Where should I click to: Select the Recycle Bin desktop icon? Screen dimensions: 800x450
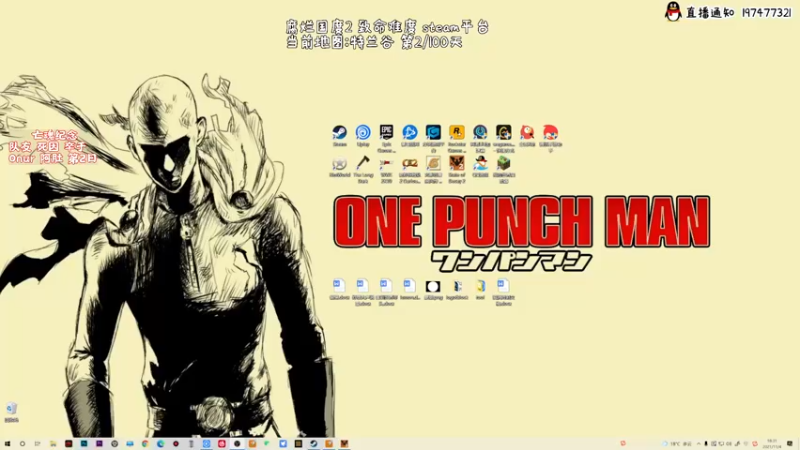coord(11,412)
